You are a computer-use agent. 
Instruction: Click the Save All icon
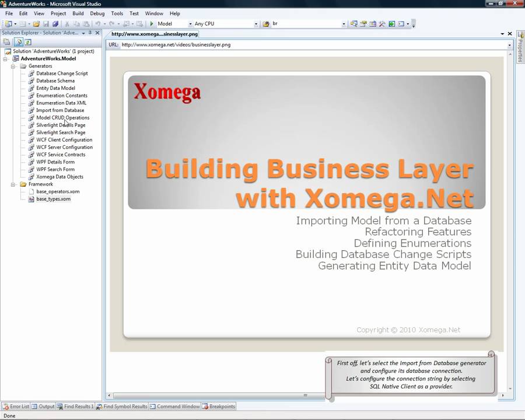coord(55,24)
